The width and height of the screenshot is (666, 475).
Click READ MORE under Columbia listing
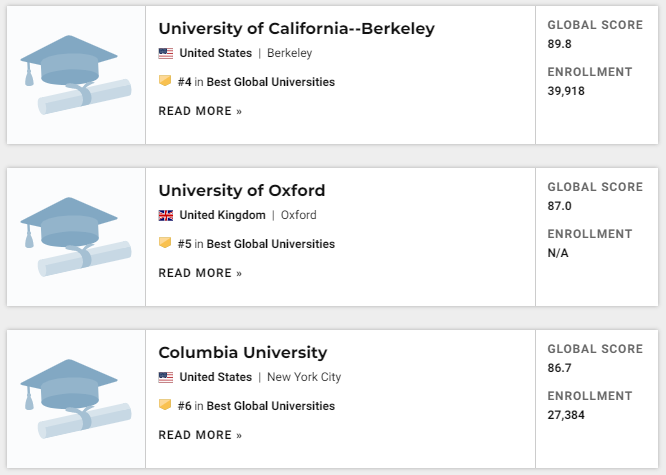click(200, 435)
